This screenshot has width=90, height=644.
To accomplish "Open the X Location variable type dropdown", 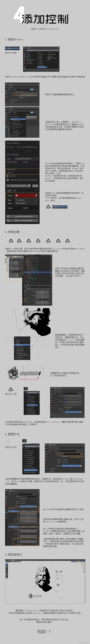I will 26,200.
